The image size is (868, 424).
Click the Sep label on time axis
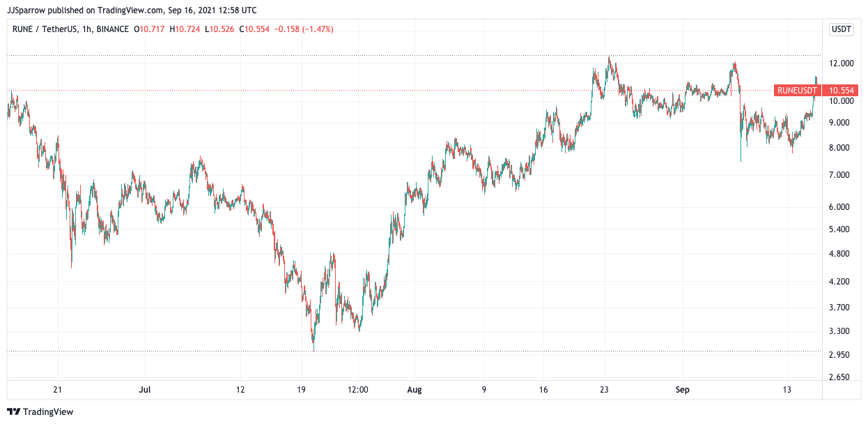pyautogui.click(x=682, y=390)
